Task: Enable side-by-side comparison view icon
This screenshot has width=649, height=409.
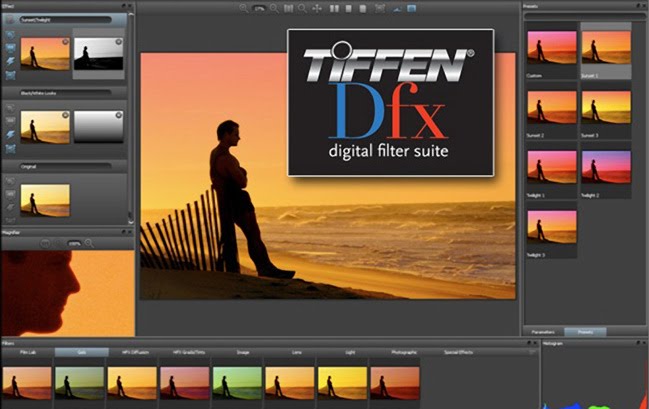Action: click(x=334, y=8)
